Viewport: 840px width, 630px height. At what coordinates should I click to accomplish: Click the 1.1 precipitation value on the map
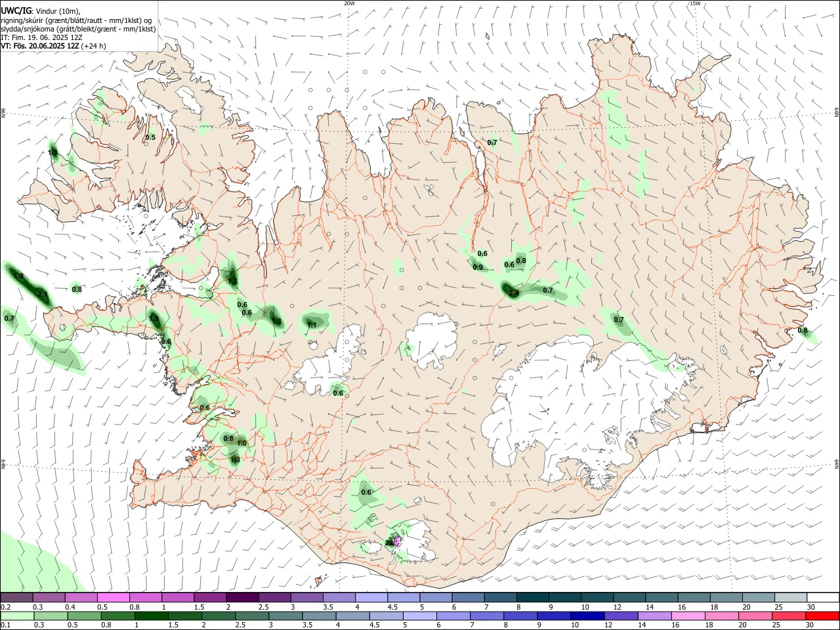tap(312, 324)
